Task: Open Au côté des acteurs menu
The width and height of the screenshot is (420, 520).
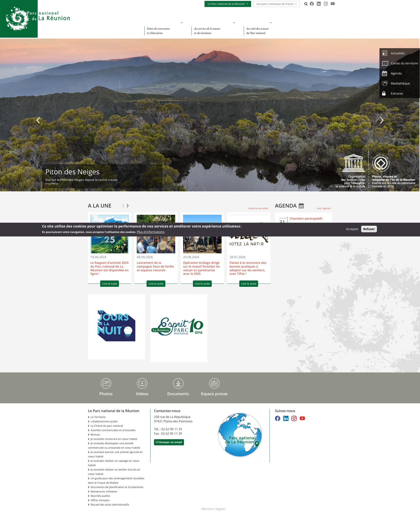Action: pos(257,31)
